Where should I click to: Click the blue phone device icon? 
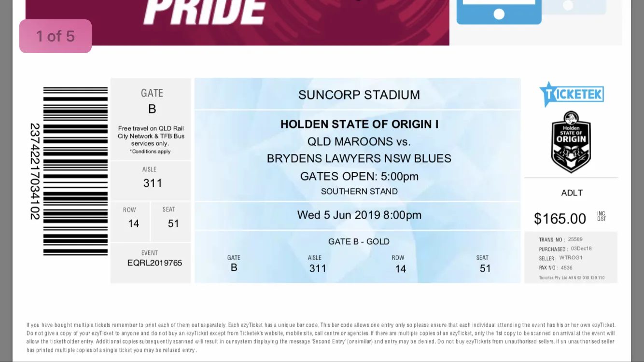click(x=499, y=12)
